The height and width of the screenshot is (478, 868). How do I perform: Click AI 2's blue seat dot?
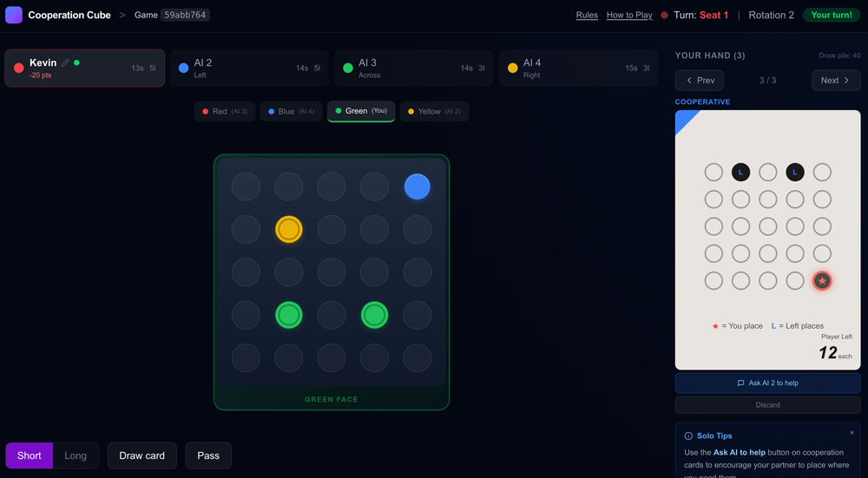184,68
